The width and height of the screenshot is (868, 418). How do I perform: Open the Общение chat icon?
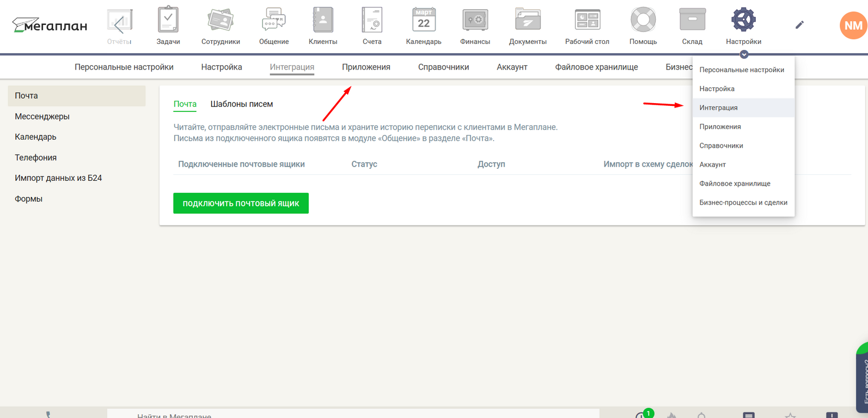[x=273, y=21]
